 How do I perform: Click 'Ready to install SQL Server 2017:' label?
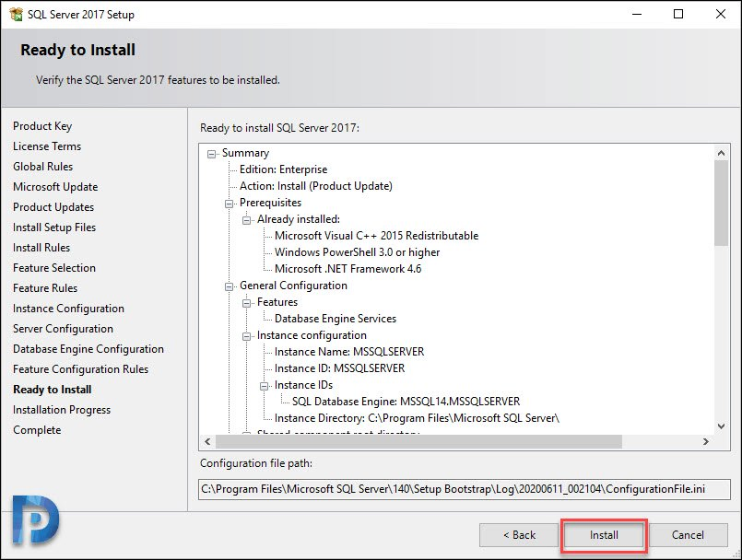click(x=279, y=128)
